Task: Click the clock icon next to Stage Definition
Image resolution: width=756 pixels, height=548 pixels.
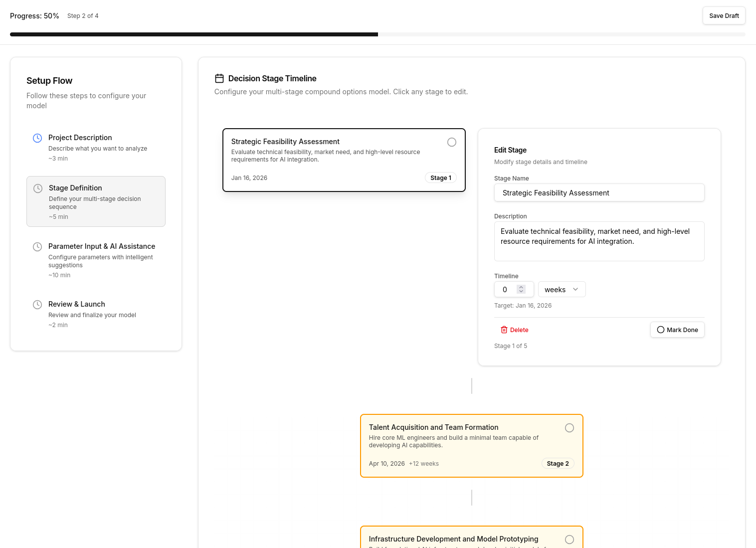Action: tap(38, 188)
